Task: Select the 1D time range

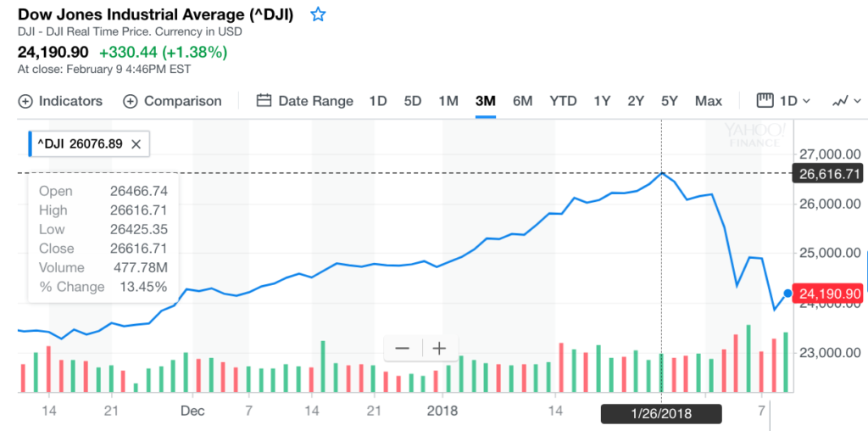Action: [x=377, y=101]
